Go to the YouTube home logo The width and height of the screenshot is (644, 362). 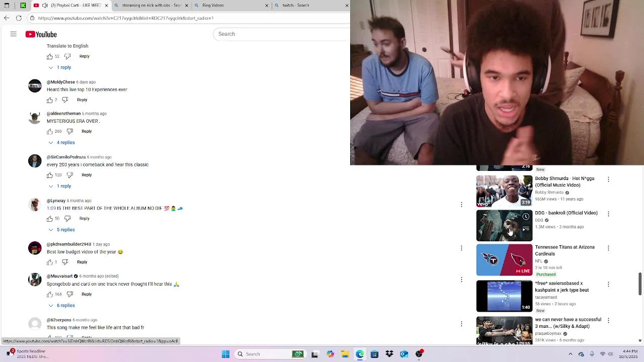(41, 34)
